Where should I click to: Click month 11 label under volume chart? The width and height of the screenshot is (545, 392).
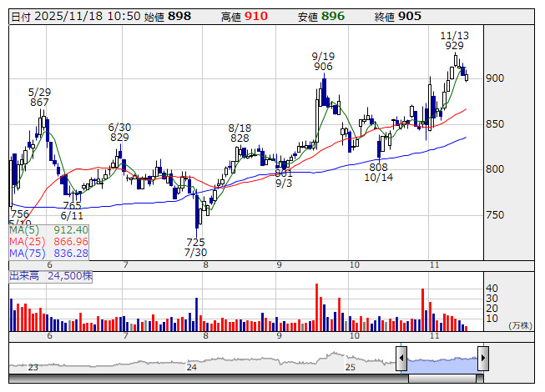pyautogui.click(x=435, y=336)
